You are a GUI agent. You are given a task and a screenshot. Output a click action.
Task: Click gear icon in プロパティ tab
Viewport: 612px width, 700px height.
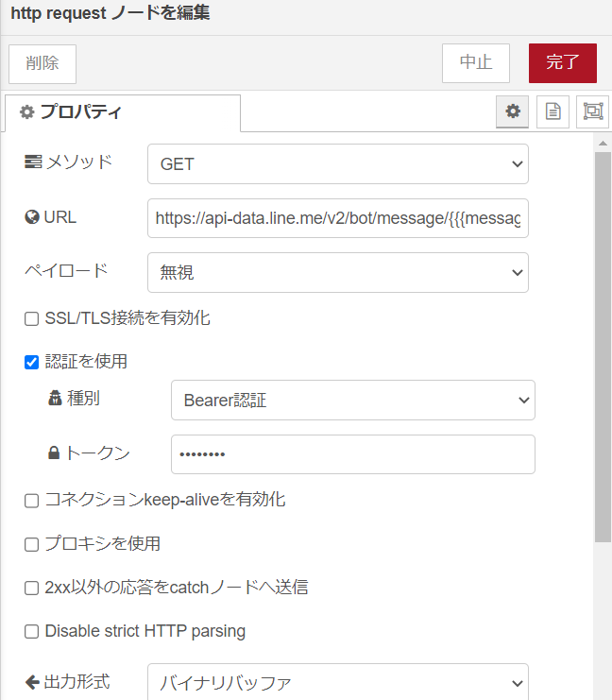pos(26,111)
